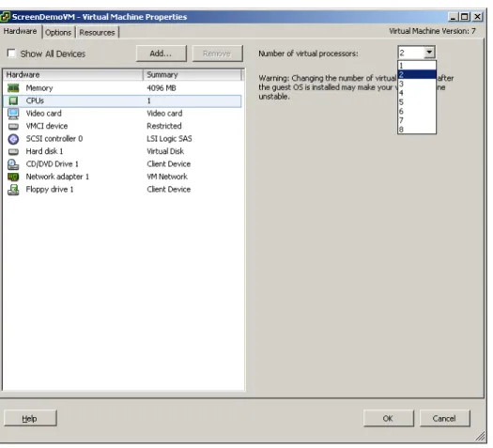The image size is (493, 448).
Task: Click the Add... button
Action: pyautogui.click(x=161, y=54)
